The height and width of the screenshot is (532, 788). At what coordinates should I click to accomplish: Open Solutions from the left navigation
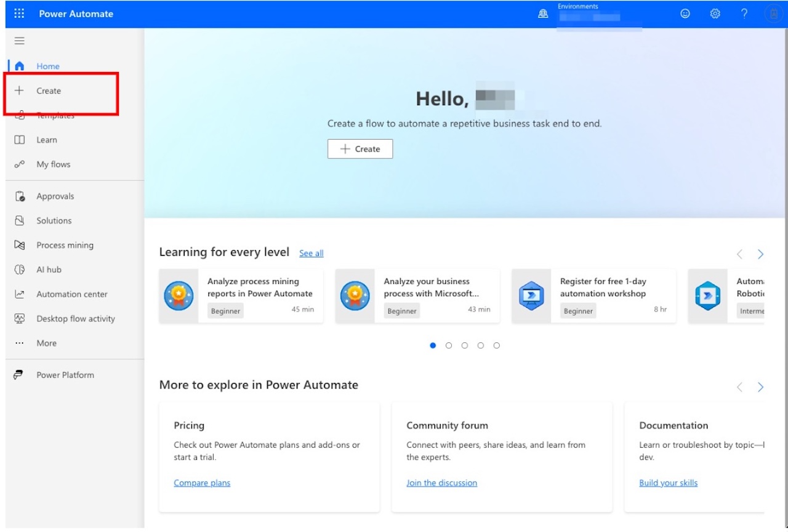coord(54,220)
